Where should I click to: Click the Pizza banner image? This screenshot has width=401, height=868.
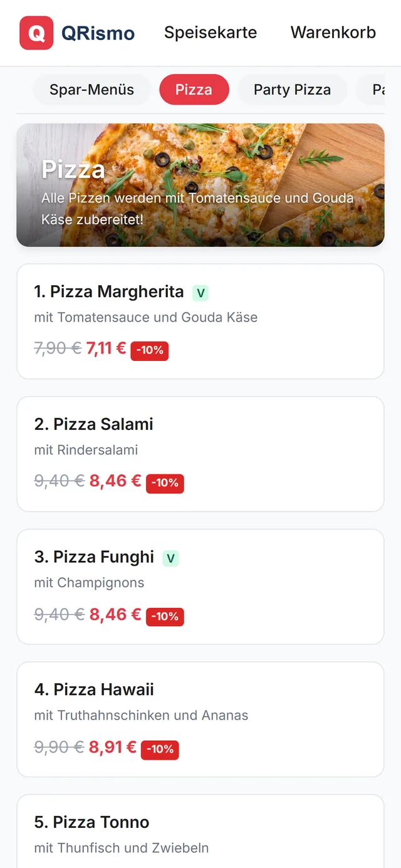click(200, 185)
